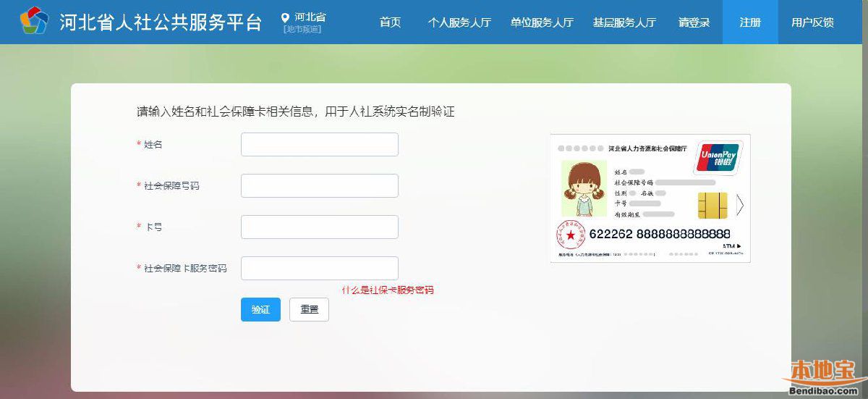Click the next arrow on the card image
Image resolution: width=868 pixels, height=399 pixels.
[740, 206]
